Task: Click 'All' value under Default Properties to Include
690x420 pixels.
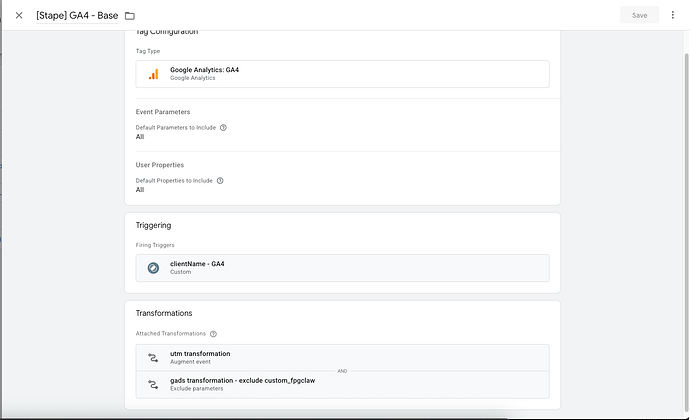Action: click(x=140, y=190)
